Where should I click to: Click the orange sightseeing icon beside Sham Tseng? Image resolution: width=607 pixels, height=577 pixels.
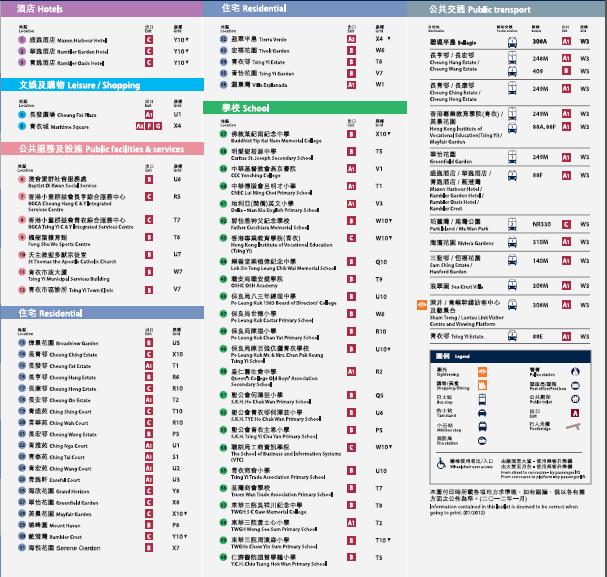pos(422,305)
